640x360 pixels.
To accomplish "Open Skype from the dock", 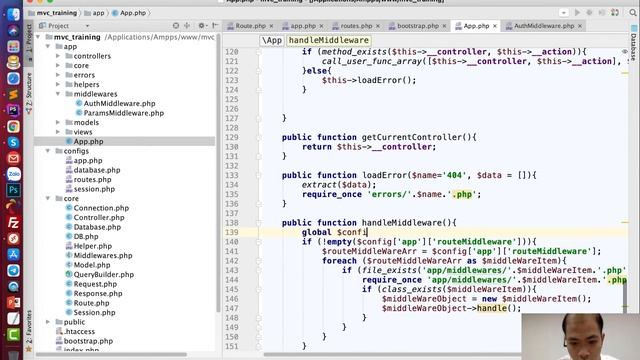I will tap(13, 142).
